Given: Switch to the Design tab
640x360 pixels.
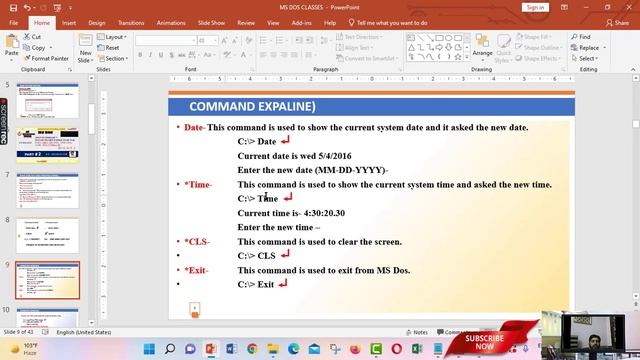Looking at the screenshot, I should click(97, 23).
